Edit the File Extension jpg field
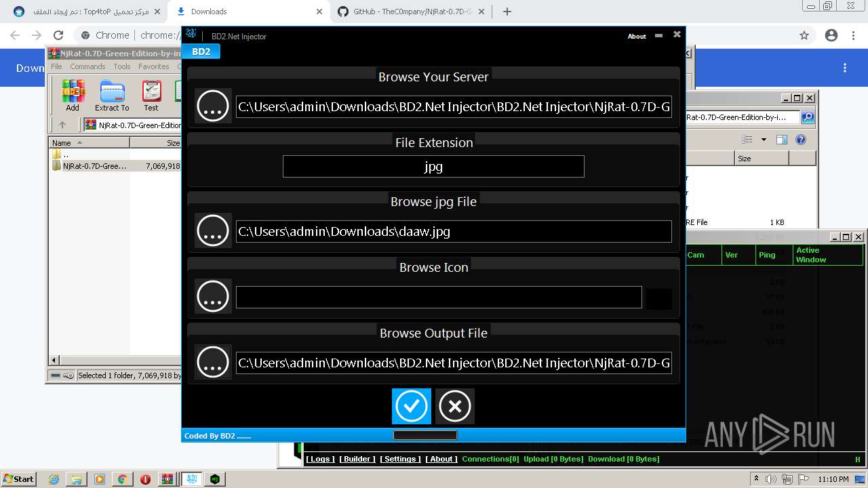The width and height of the screenshot is (868, 488). point(433,166)
